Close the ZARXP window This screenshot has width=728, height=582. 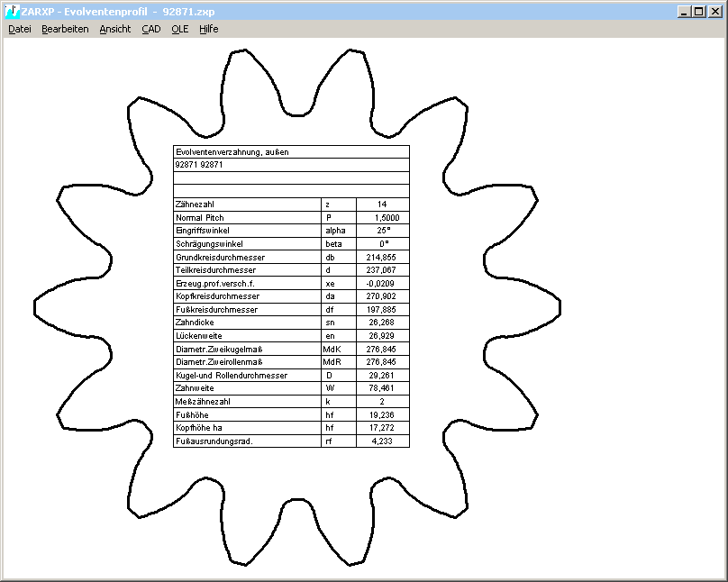[x=715, y=12]
